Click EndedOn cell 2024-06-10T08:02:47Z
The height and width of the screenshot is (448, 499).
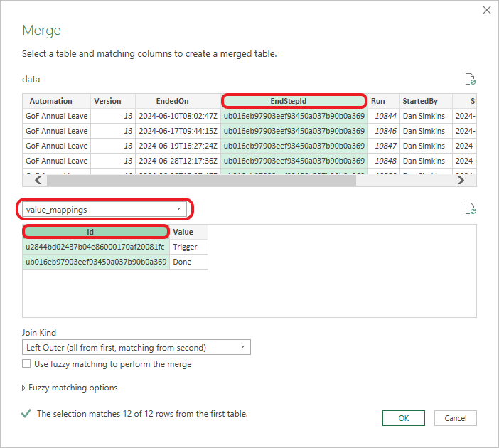point(178,116)
